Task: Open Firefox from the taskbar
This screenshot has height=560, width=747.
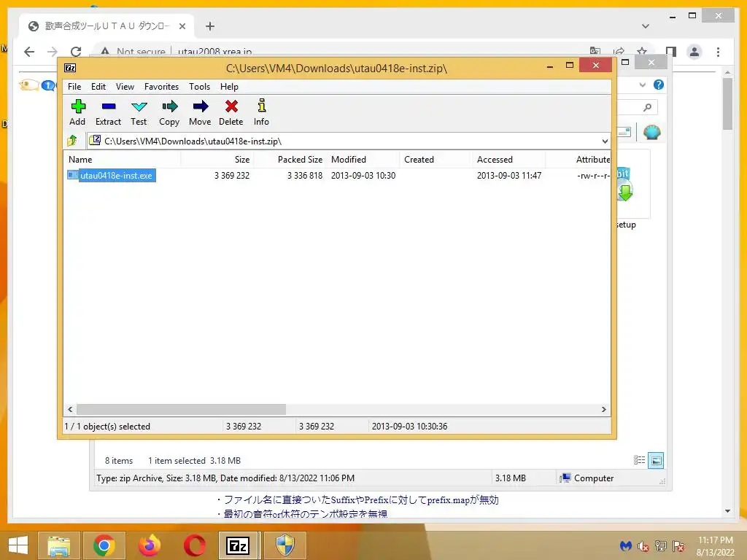Action: 150,545
